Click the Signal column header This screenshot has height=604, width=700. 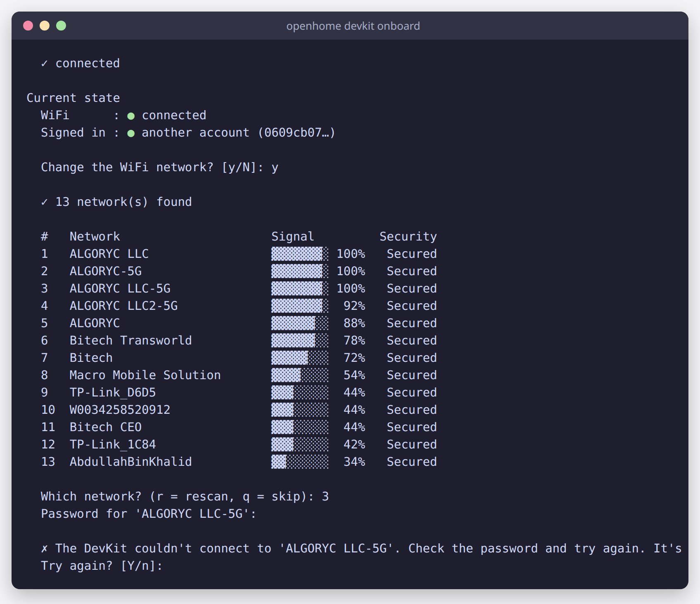tap(293, 236)
